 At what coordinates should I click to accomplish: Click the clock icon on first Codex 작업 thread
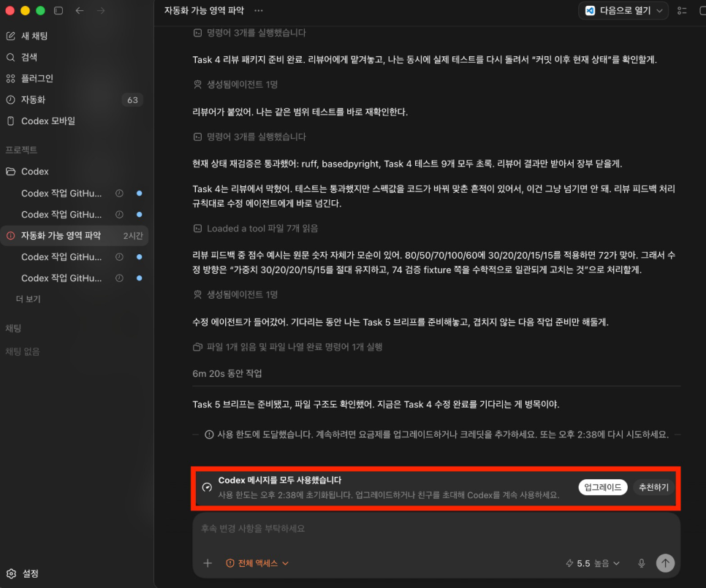click(119, 193)
